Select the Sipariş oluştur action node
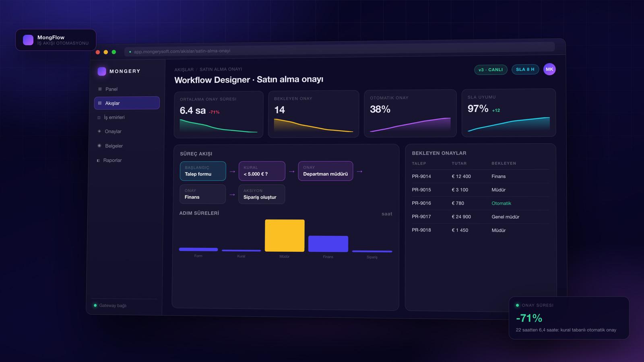This screenshot has width=644, height=362. point(262,194)
